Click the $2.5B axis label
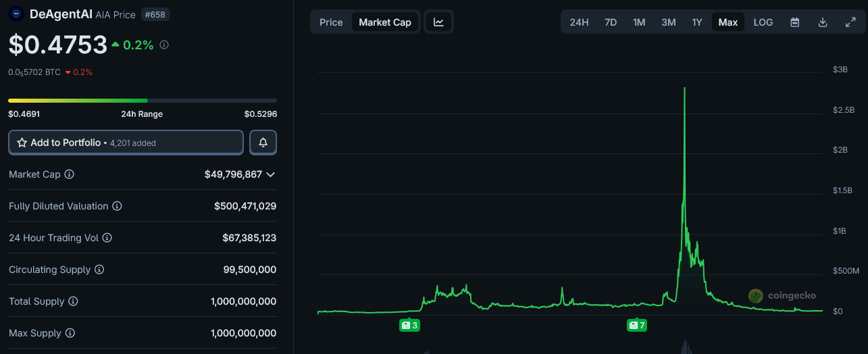This screenshot has width=868, height=354. (x=844, y=109)
